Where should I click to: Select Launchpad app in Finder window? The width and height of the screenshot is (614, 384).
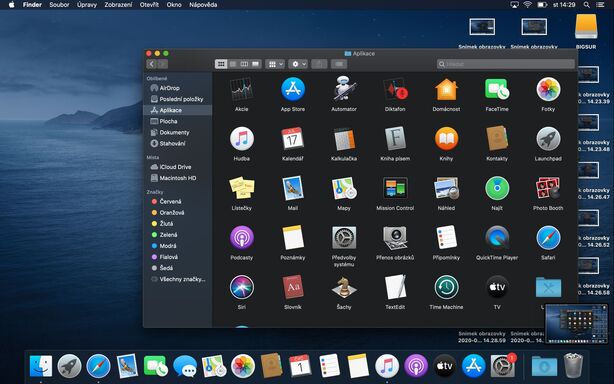(x=548, y=139)
